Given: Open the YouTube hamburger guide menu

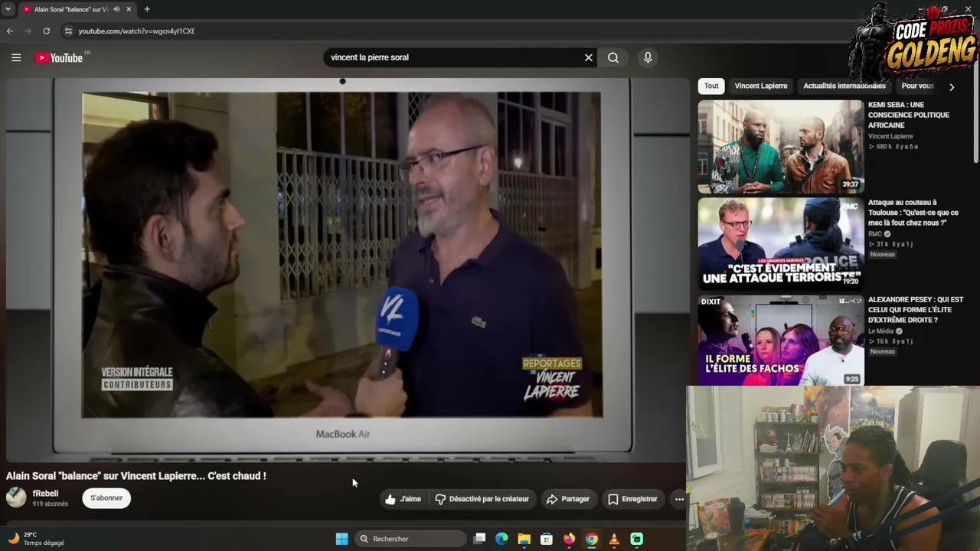Looking at the screenshot, I should point(16,57).
